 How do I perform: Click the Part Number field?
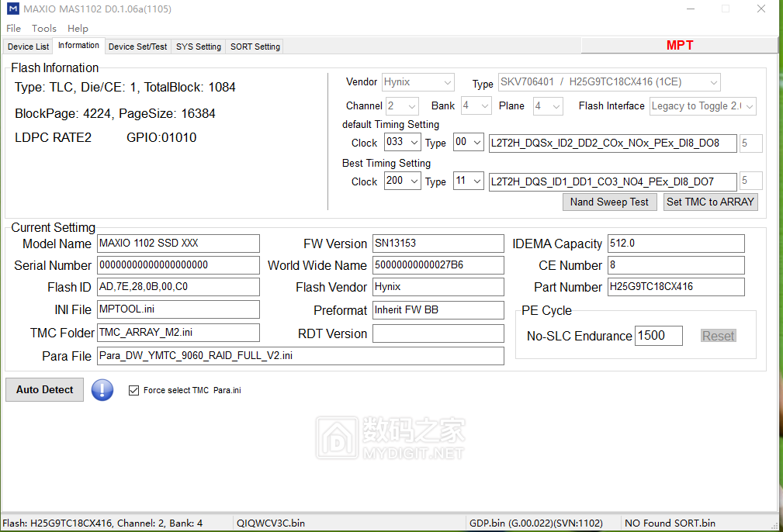pos(676,287)
